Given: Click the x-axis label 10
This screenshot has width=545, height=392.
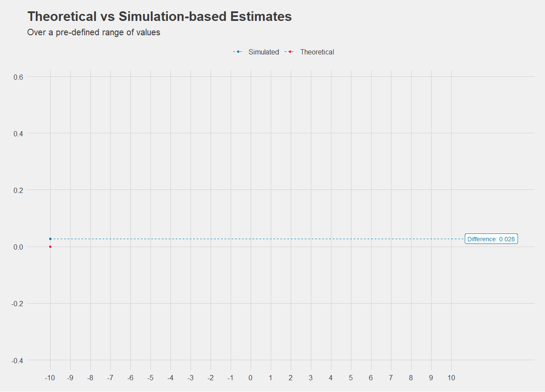Looking at the screenshot, I should click(451, 378).
